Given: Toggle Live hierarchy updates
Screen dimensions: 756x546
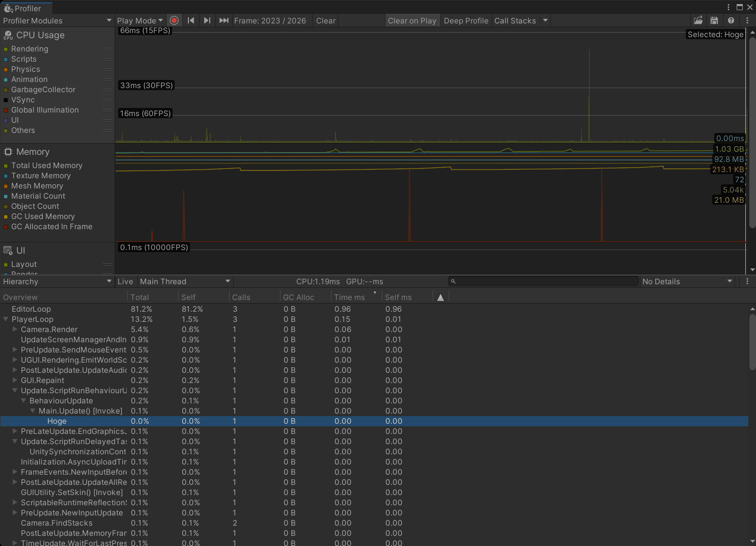Looking at the screenshot, I should [x=125, y=281].
